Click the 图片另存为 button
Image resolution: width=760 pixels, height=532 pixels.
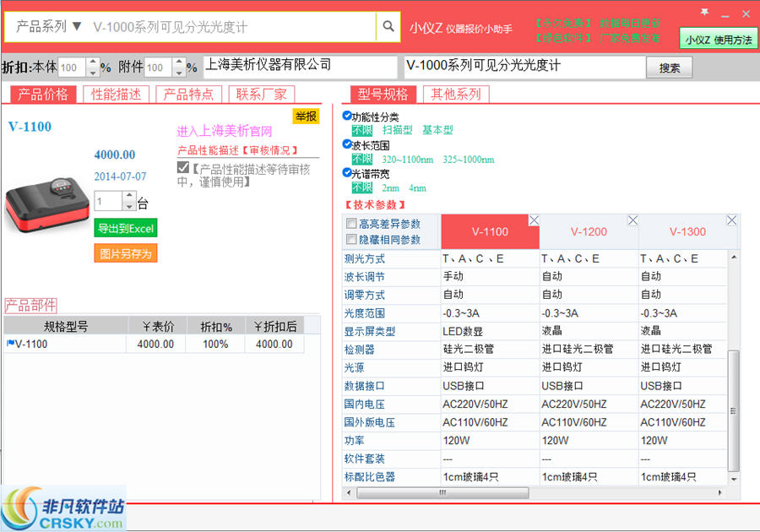pyautogui.click(x=126, y=253)
